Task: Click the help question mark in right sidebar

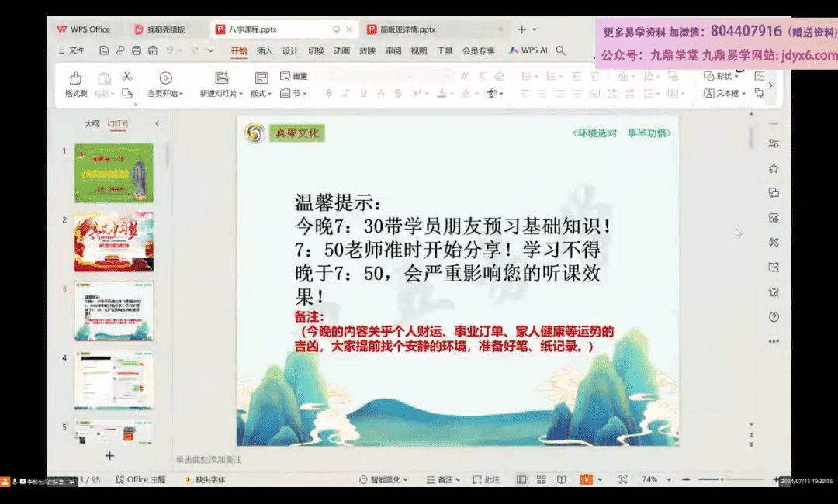Action: 773,316
